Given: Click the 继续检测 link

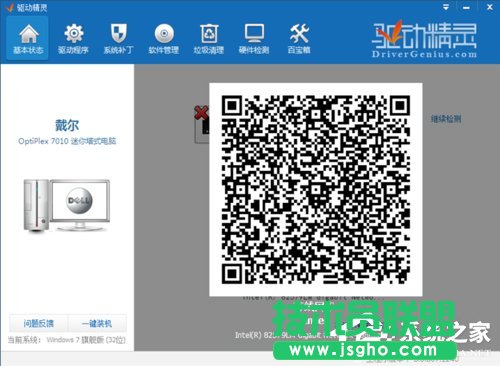Looking at the screenshot, I should tap(446, 119).
